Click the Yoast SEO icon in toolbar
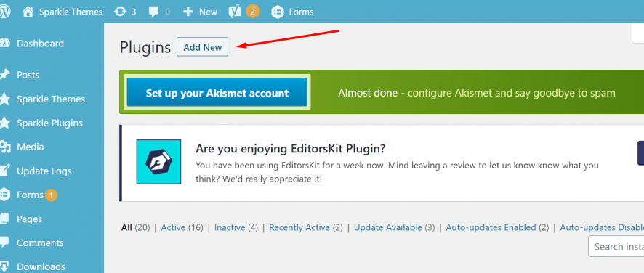 235,12
